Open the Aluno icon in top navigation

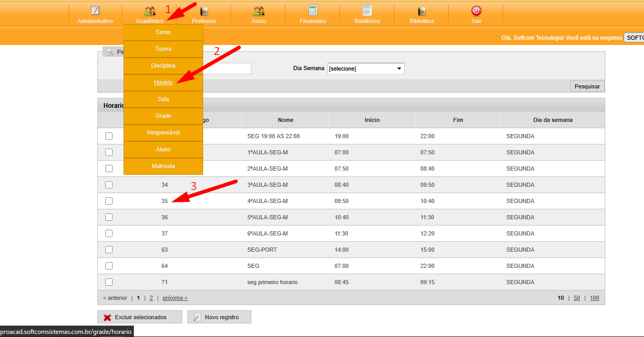click(x=258, y=11)
